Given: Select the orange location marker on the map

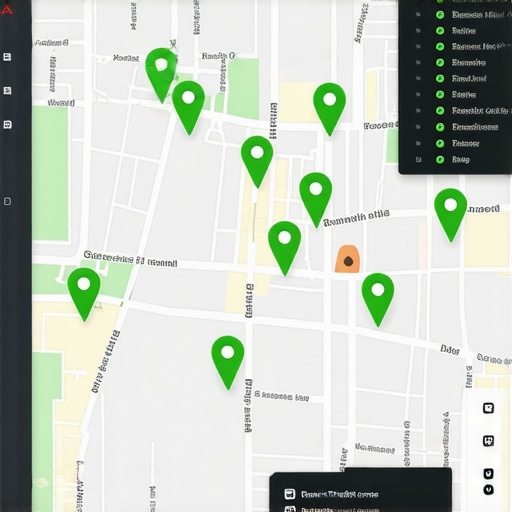Looking at the screenshot, I should tap(348, 259).
